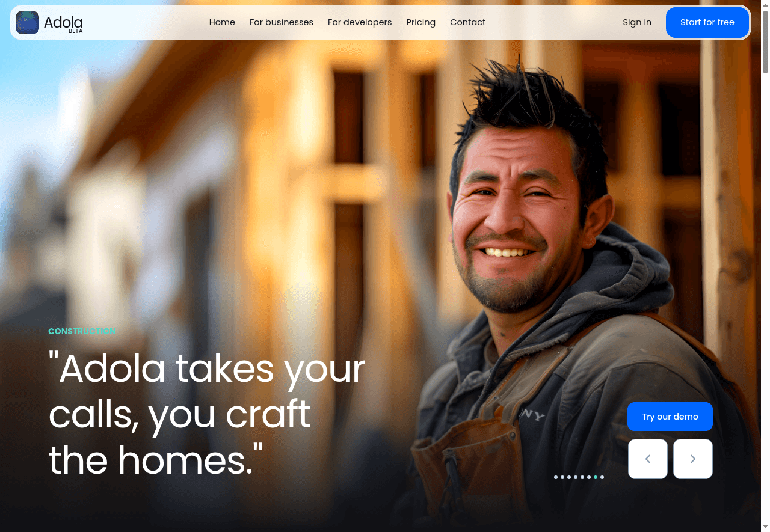Click Sign in
The width and height of the screenshot is (770, 532).
click(637, 22)
